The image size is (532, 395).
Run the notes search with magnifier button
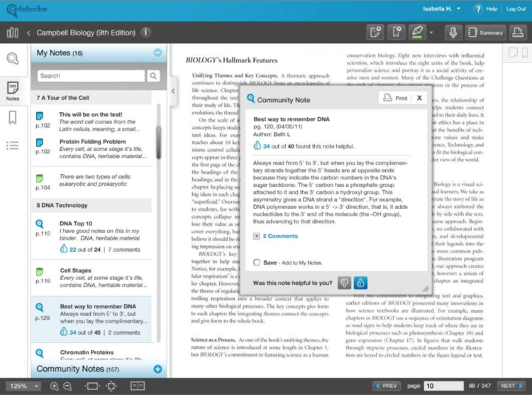coord(153,76)
